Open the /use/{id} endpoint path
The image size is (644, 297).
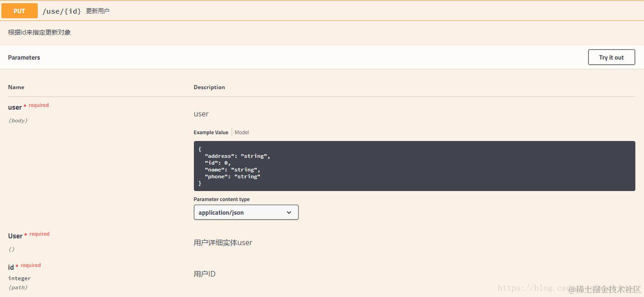point(62,11)
